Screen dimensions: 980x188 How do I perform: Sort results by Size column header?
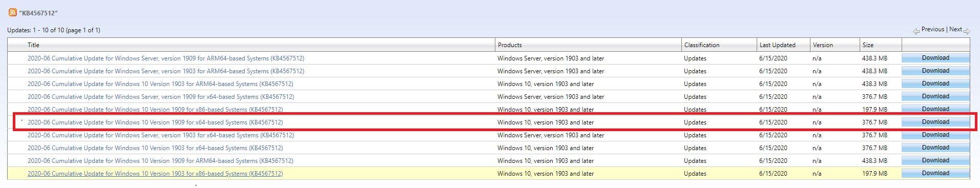point(868,45)
